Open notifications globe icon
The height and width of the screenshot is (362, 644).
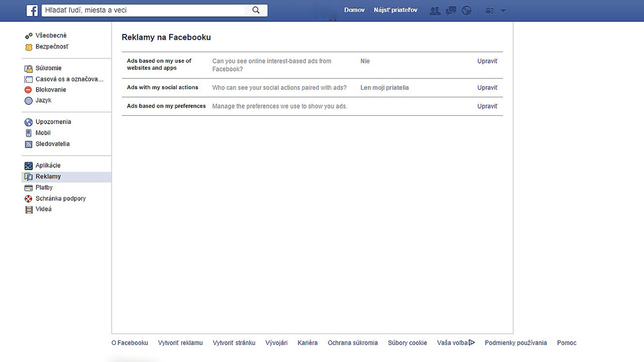point(467,11)
